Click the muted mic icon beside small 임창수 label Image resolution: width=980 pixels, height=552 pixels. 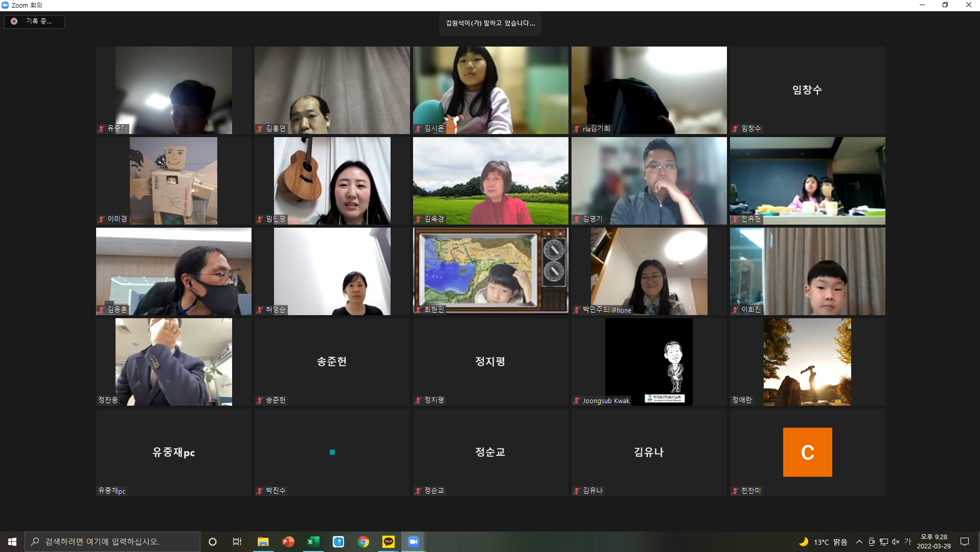point(735,128)
